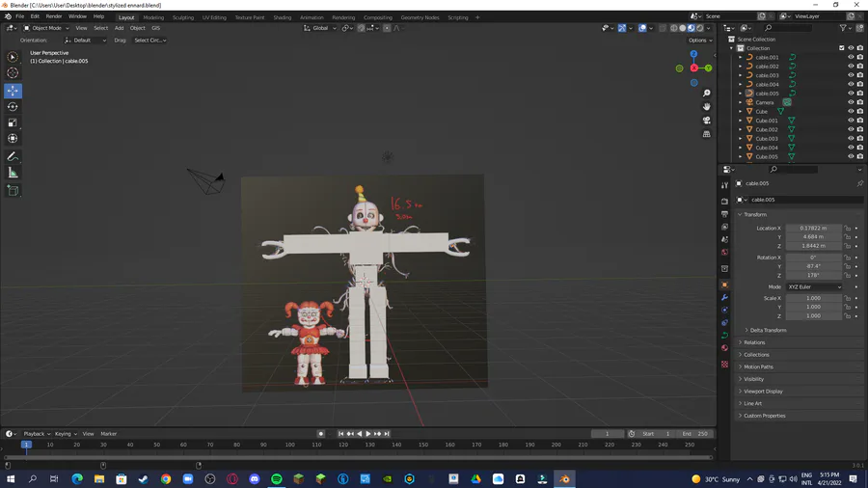Open the Material properties tab
The height and width of the screenshot is (488, 868).
724,348
